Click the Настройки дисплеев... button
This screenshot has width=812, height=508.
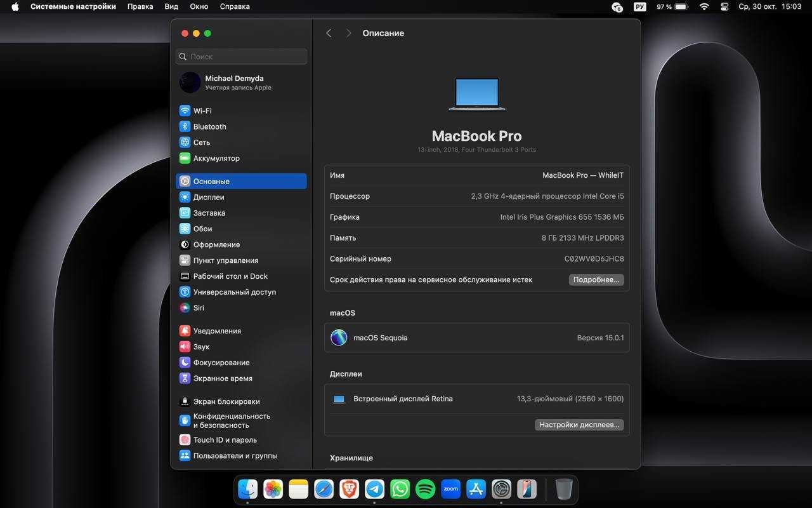coord(579,425)
